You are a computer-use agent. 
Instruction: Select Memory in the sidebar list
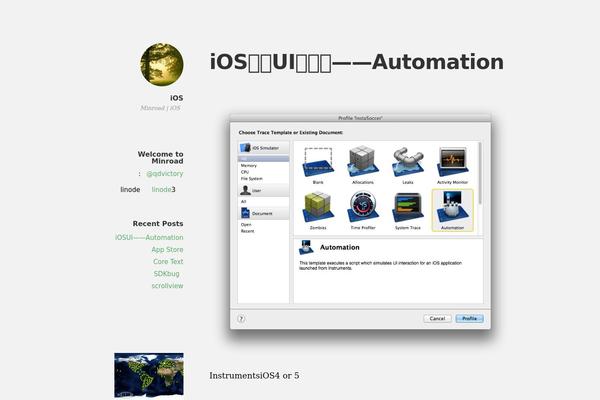tap(249, 166)
